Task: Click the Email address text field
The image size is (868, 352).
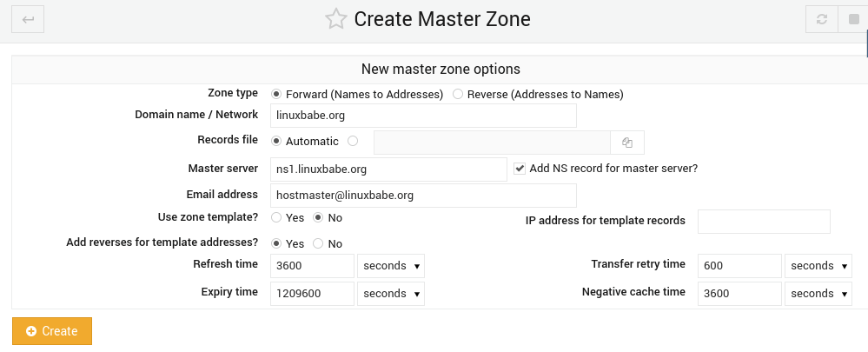Action: click(x=423, y=196)
